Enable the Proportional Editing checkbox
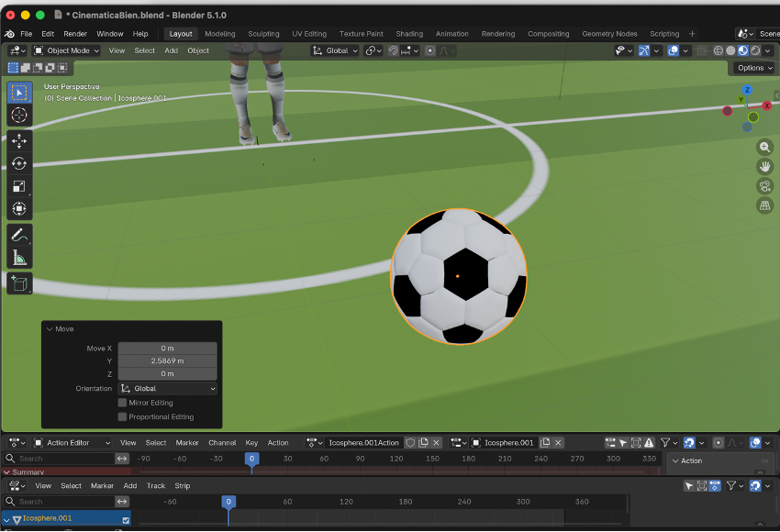The height and width of the screenshot is (532, 780). tap(122, 416)
